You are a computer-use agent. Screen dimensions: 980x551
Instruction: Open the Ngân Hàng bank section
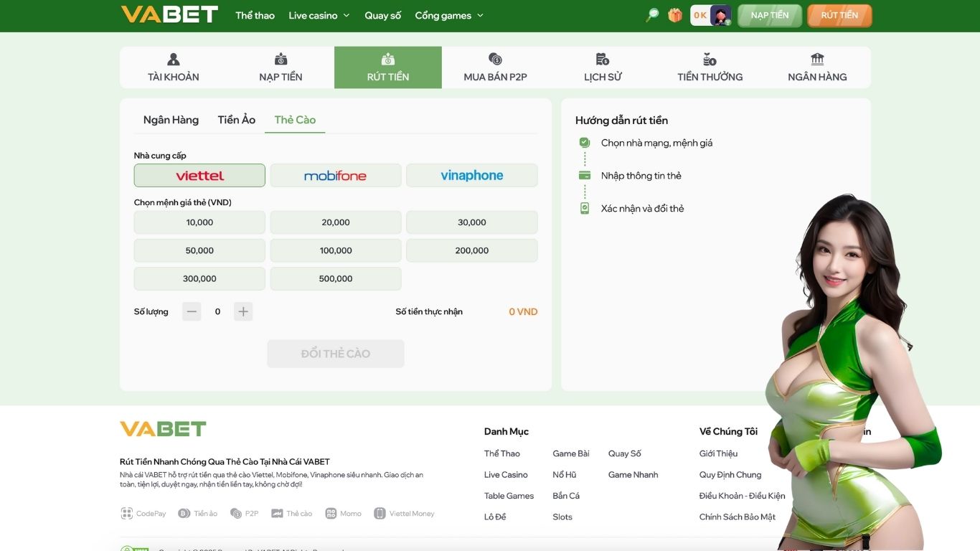coord(817,68)
